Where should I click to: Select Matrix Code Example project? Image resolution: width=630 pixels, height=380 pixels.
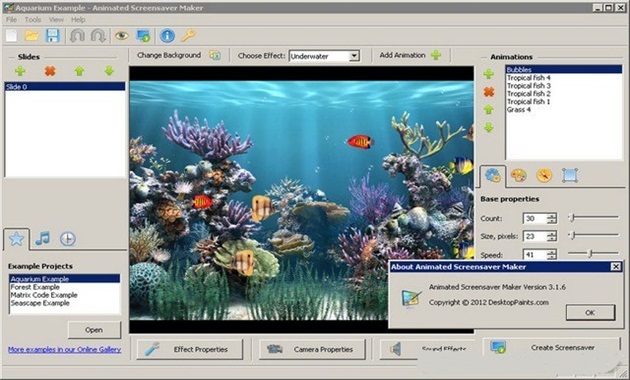coord(65,295)
